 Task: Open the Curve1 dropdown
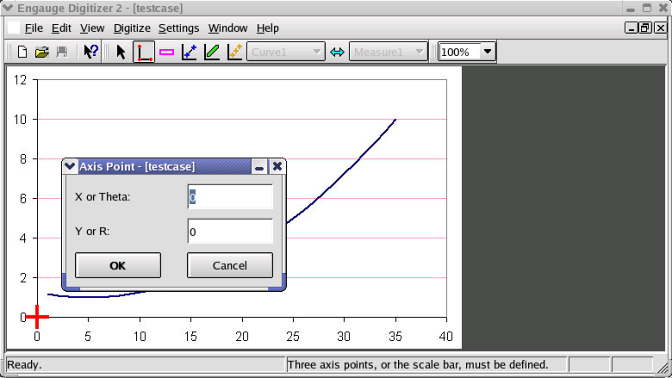point(286,52)
